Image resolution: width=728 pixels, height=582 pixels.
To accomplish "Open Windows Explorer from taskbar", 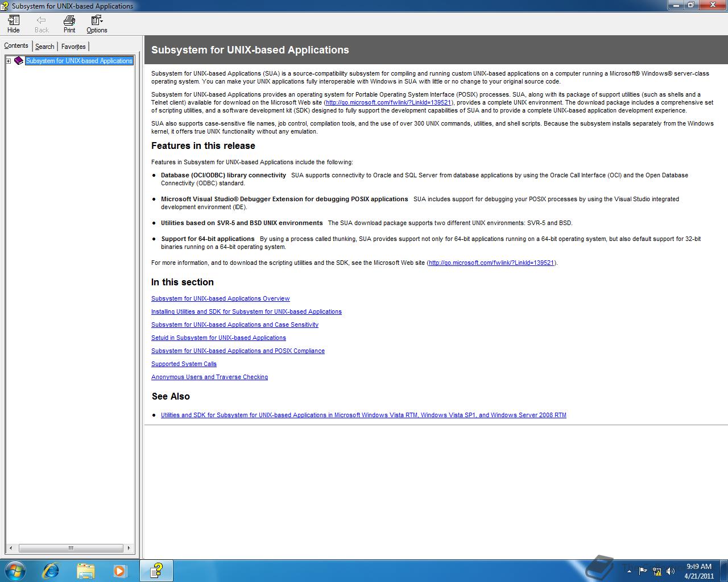I will 85,571.
